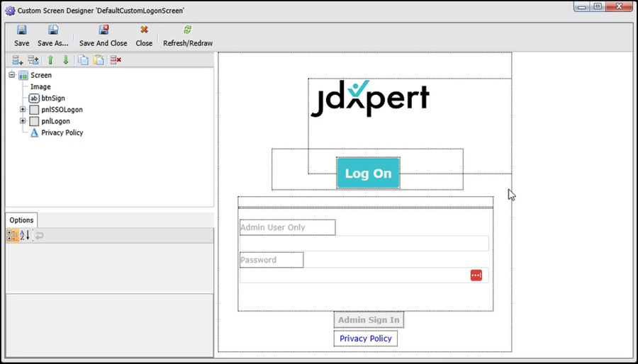
Task: Move selected item up with green arrow
Action: 50,60
